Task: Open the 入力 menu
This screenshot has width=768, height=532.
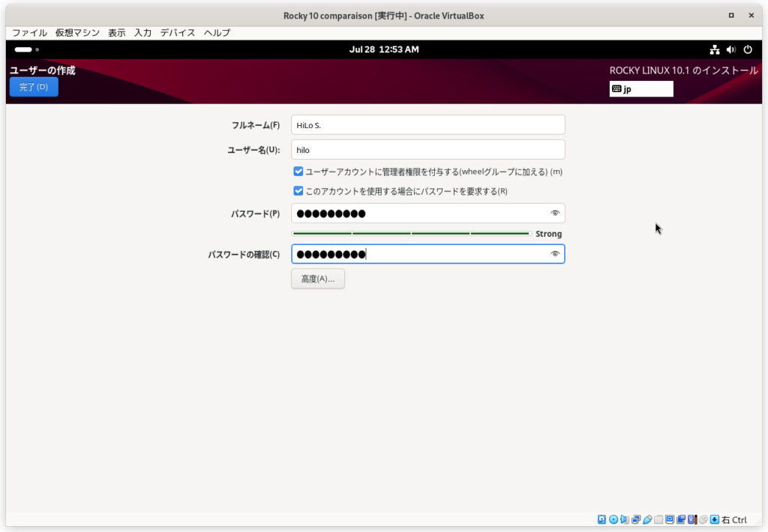Action: click(142, 33)
